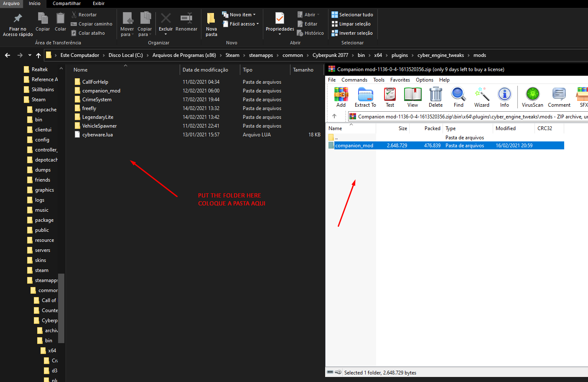Open Histórico in the ribbon
588x382 pixels.
pos(310,33)
